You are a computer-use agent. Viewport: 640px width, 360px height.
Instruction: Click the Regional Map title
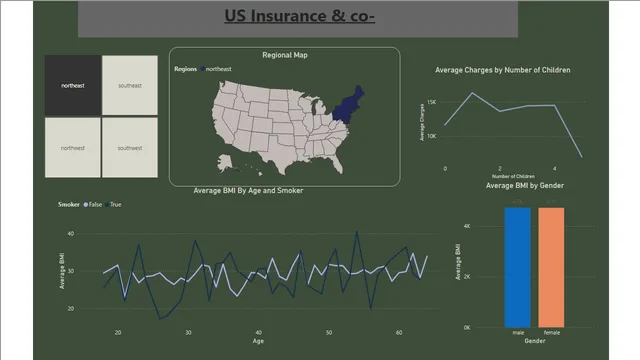pyautogui.click(x=285, y=55)
